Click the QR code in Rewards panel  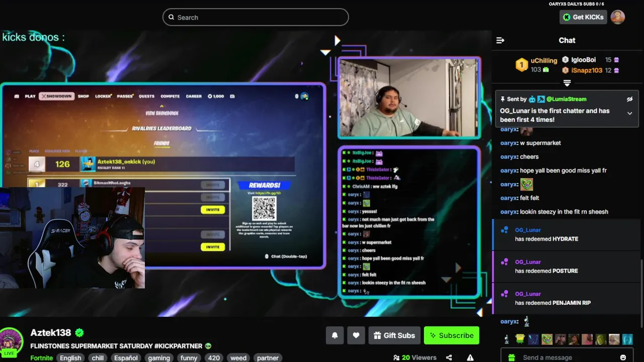coord(264,208)
